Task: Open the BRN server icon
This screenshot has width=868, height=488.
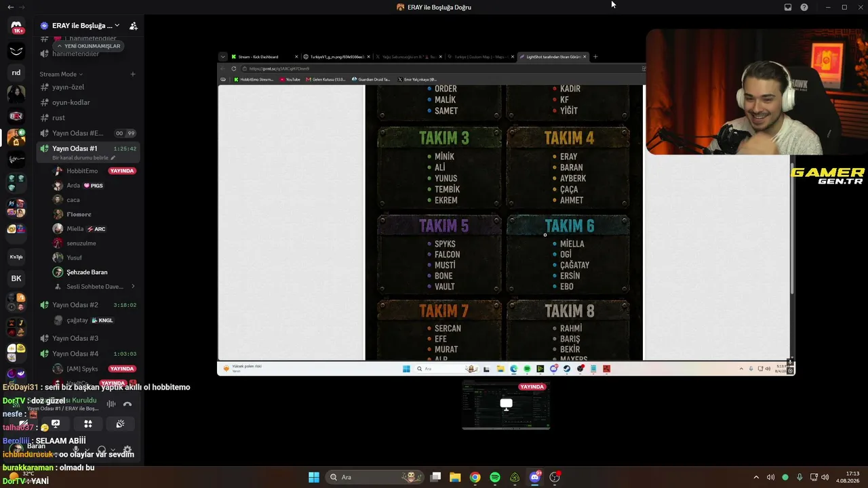Action: coord(16,116)
